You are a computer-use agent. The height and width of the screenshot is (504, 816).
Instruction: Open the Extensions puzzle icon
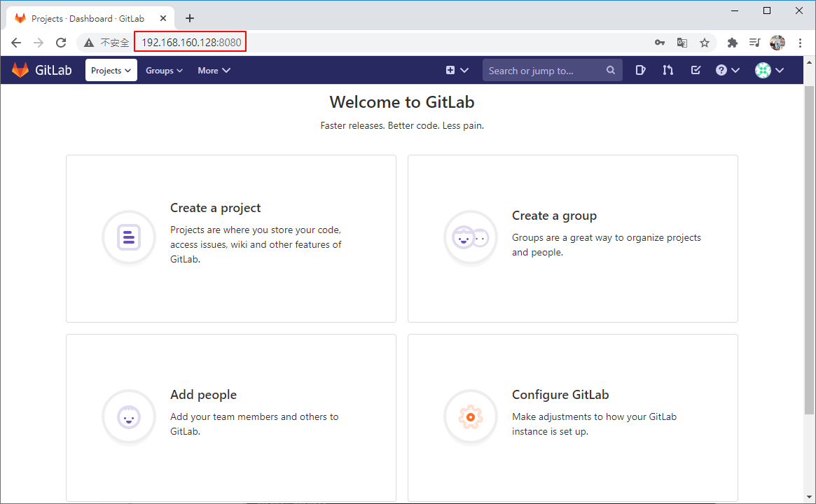coord(732,43)
